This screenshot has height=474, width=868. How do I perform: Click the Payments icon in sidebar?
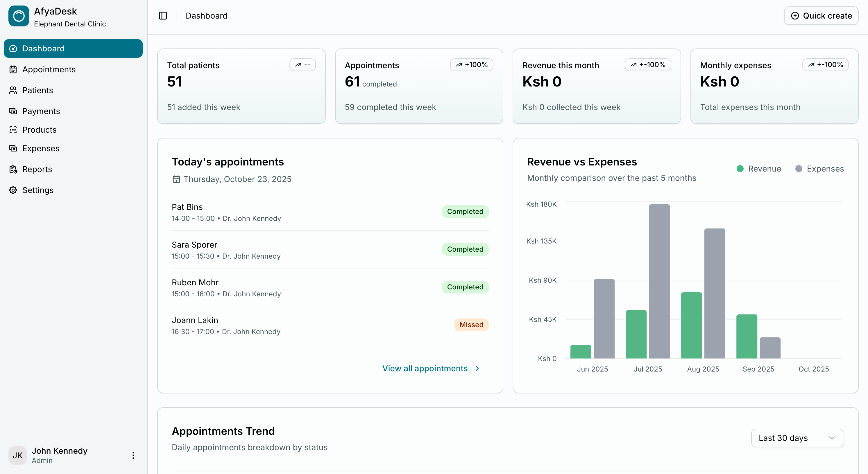coord(13,111)
